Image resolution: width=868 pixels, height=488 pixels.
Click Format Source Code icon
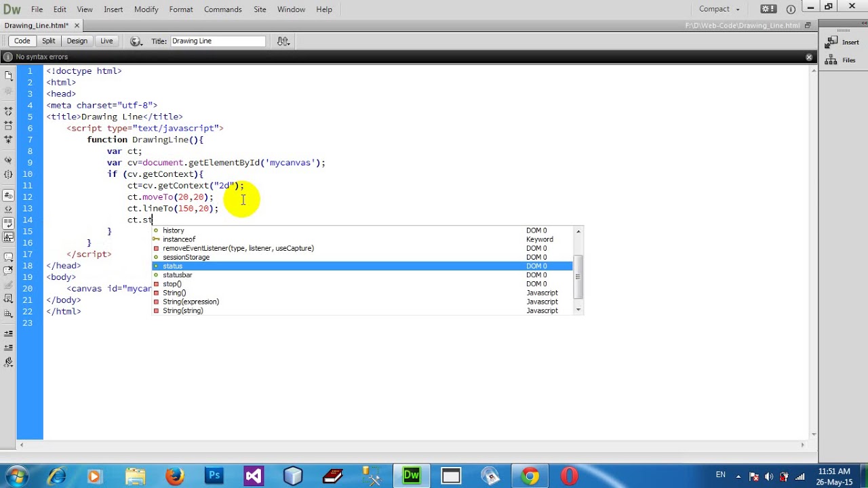point(8,362)
